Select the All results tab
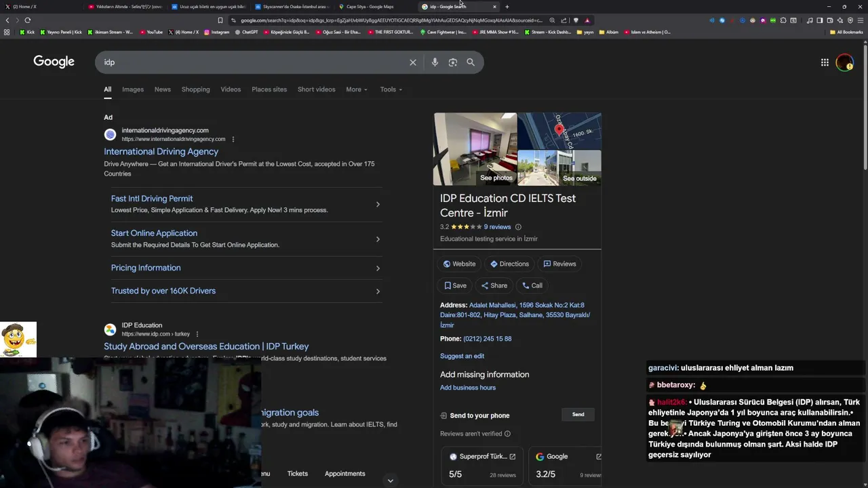868x488 pixels. (x=107, y=89)
